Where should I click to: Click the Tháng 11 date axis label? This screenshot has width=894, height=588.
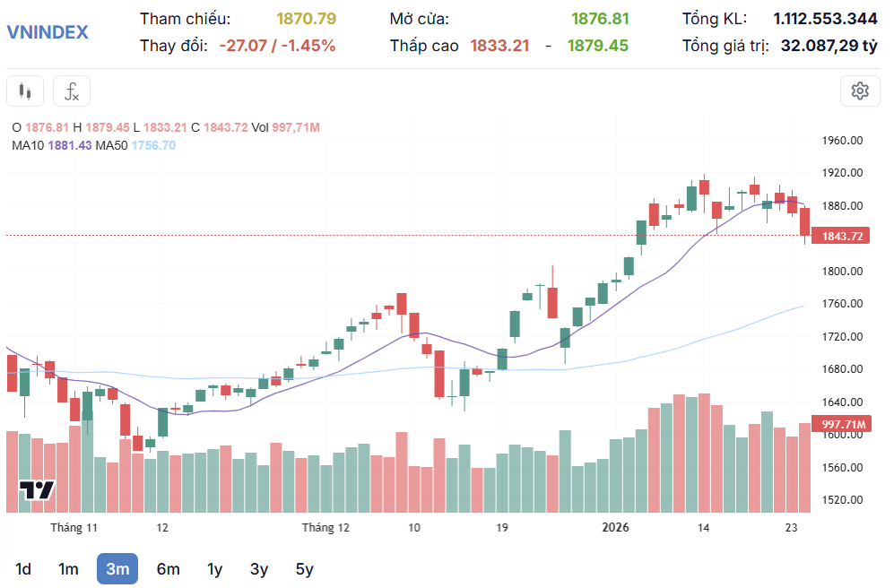click(x=74, y=527)
